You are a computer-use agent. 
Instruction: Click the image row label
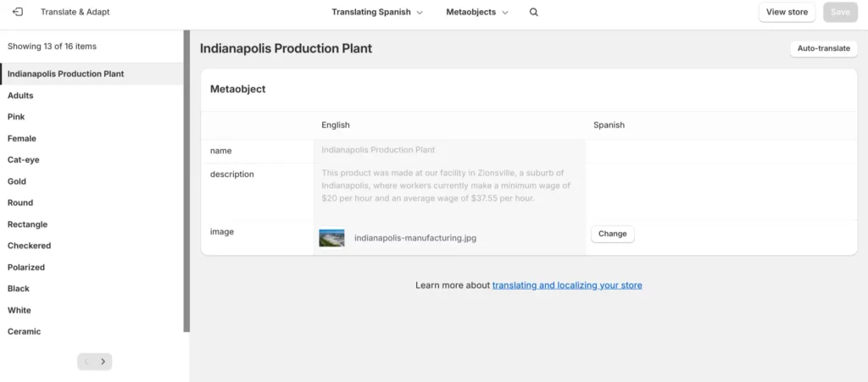(x=222, y=231)
